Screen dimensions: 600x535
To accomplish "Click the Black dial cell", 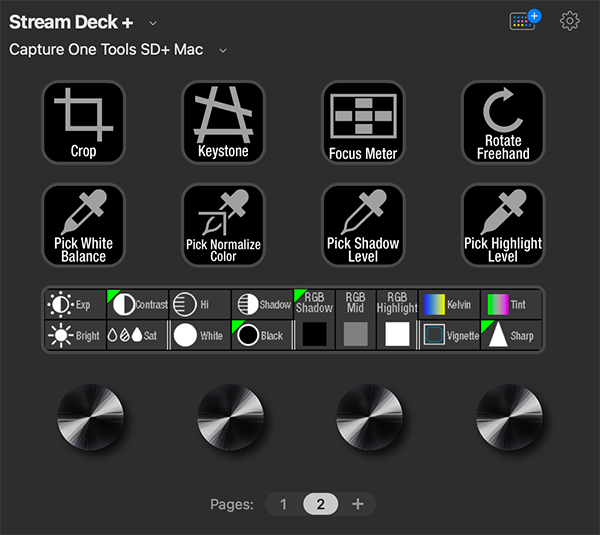I will (x=261, y=336).
